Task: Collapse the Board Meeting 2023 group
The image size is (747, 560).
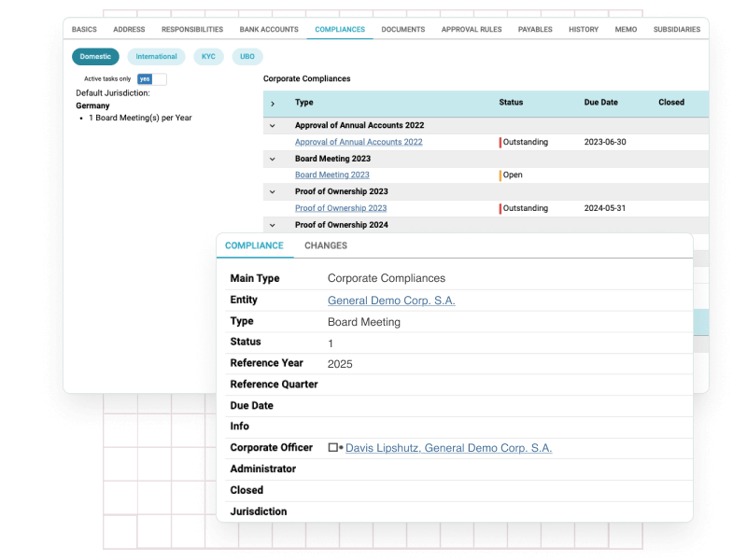Action: (273, 159)
